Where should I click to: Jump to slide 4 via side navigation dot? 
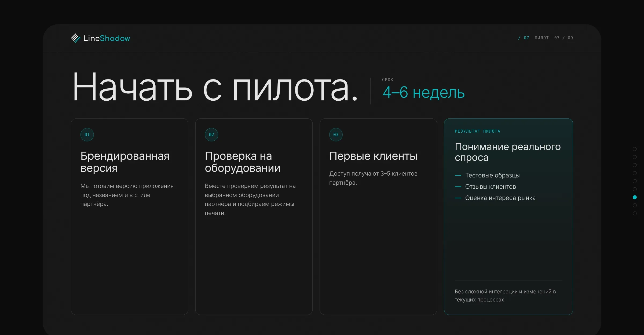[635, 173]
